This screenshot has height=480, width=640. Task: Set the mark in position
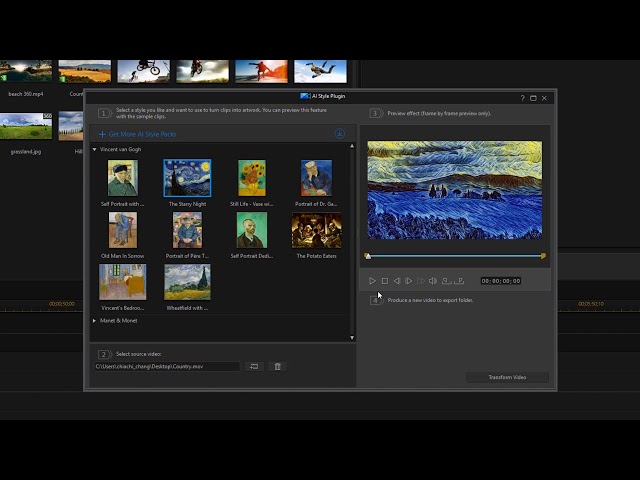click(446, 281)
